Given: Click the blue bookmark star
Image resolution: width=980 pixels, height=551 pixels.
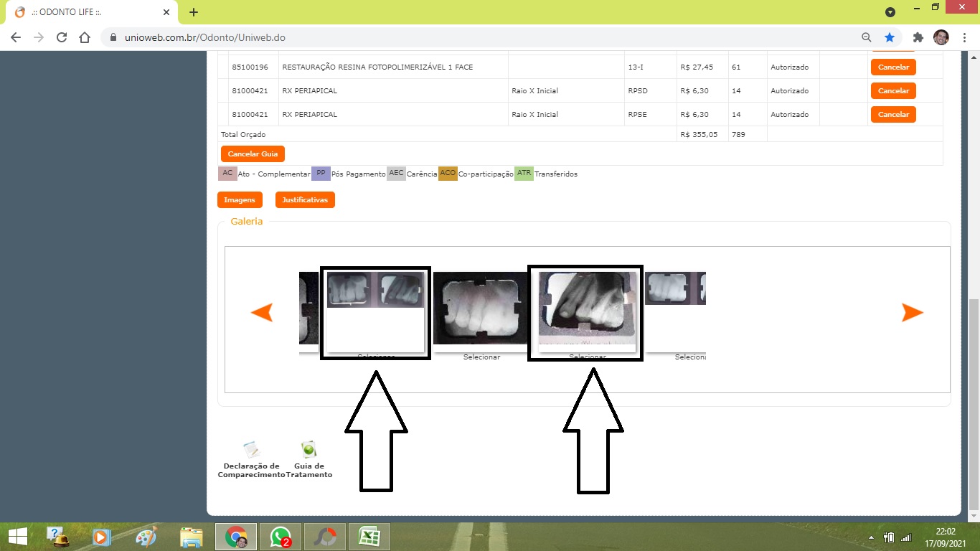Looking at the screenshot, I should tap(890, 37).
